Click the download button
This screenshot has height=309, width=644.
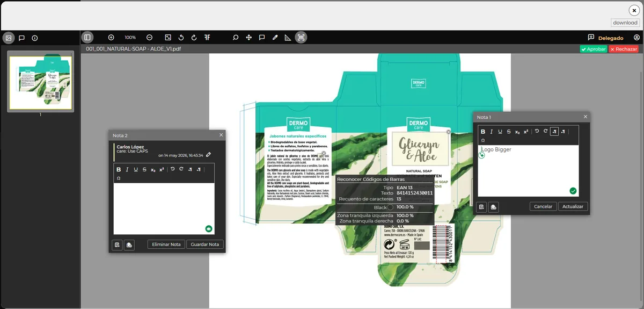click(625, 23)
